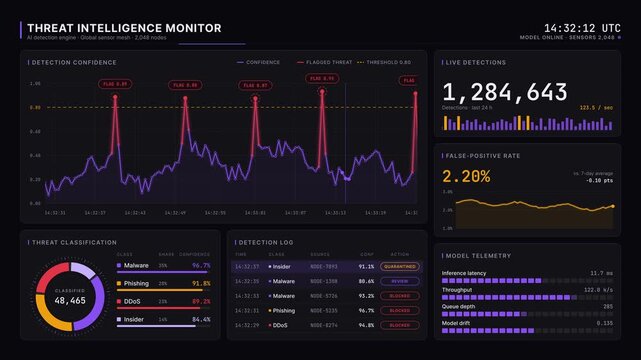Screen dimensions: 641x360
Task: Click the 14:32:37 time-axis label
Action: click(95, 213)
